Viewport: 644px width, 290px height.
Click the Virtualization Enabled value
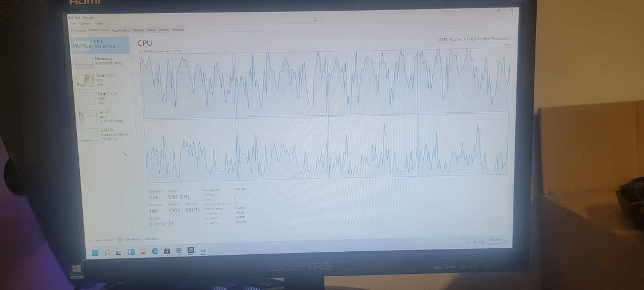pos(240,208)
